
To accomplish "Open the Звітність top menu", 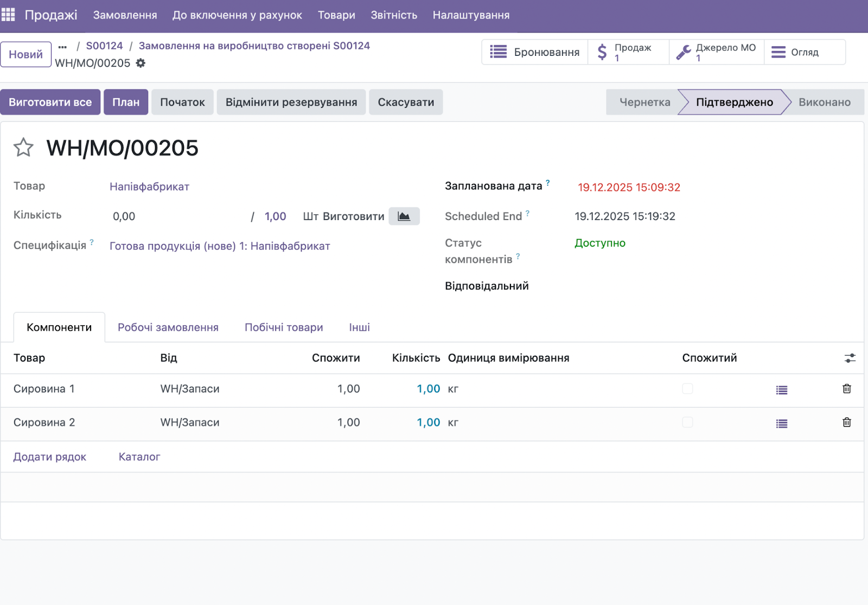I will (x=393, y=15).
